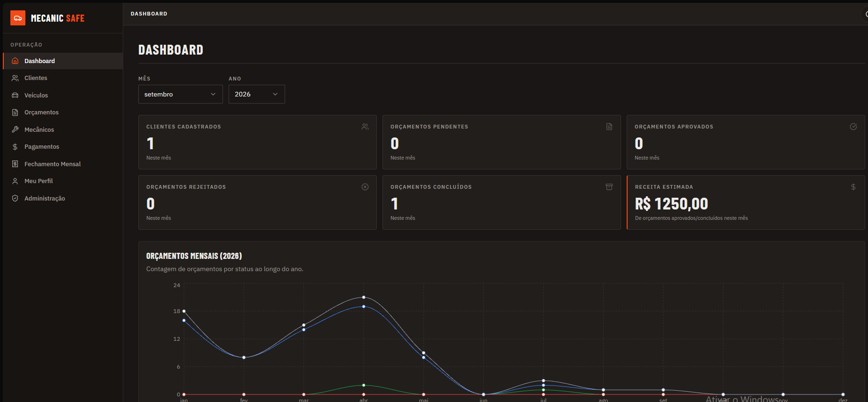Image resolution: width=868 pixels, height=402 pixels.
Task: Select Dashboard in the sidebar
Action: coord(63,61)
